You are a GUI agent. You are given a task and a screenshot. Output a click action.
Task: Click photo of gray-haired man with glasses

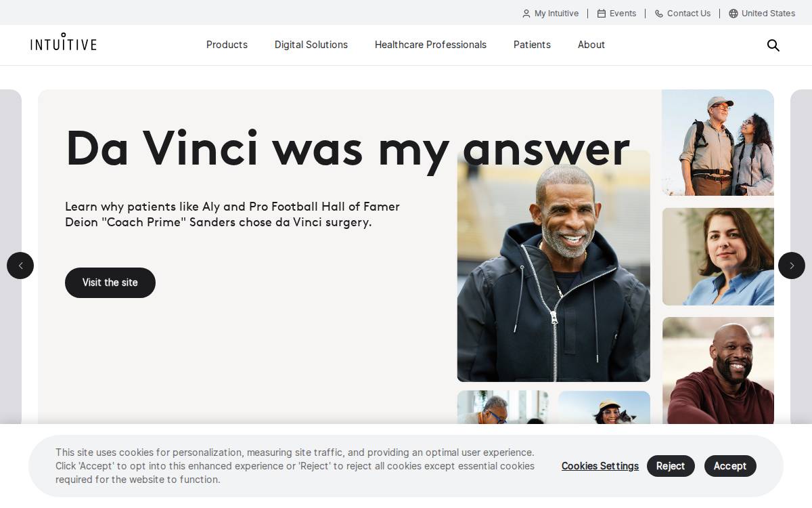503,408
